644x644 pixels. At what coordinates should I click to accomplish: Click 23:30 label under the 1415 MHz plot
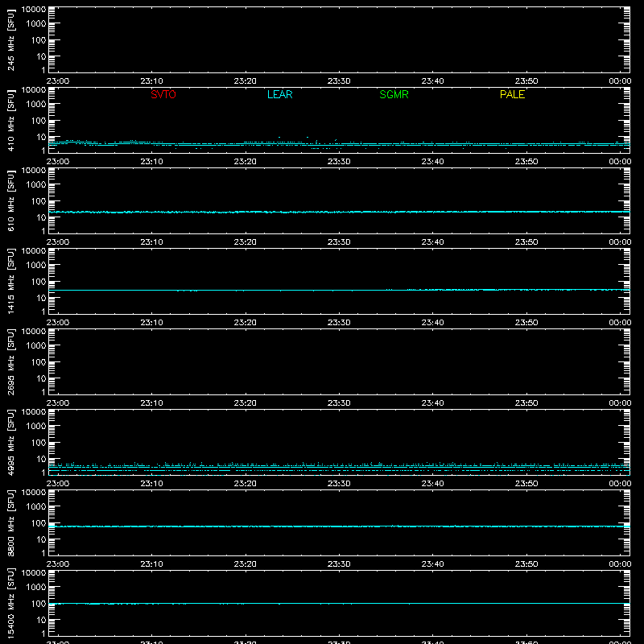(339, 323)
